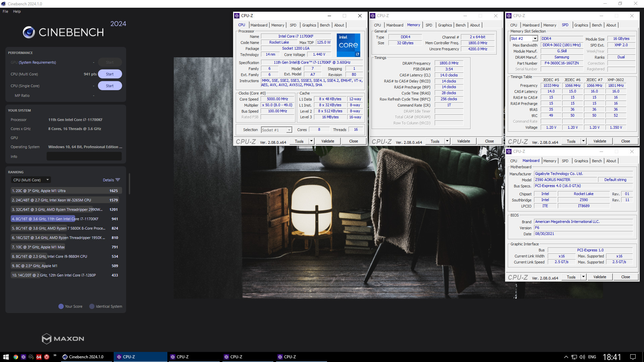Open the CPU (Multi Core) ranking dropdown
The image size is (644, 362).
click(x=31, y=180)
